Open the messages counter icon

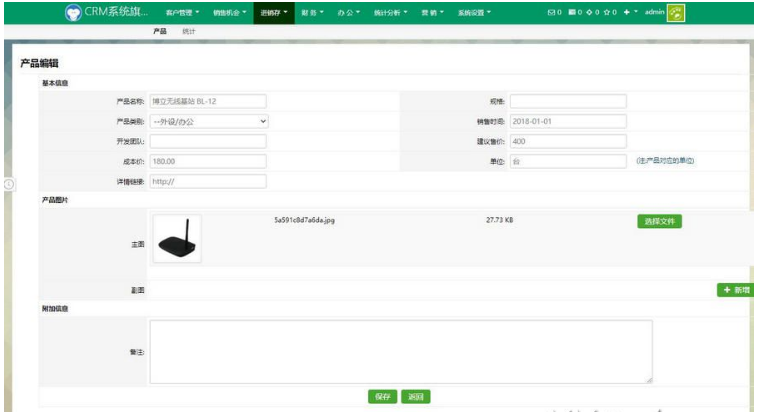pyautogui.click(x=572, y=12)
